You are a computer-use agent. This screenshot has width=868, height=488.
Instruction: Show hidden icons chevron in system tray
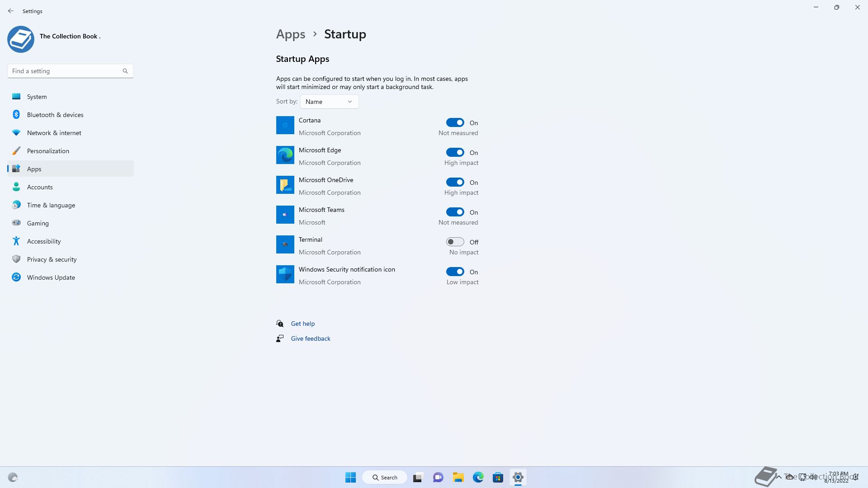click(779, 477)
